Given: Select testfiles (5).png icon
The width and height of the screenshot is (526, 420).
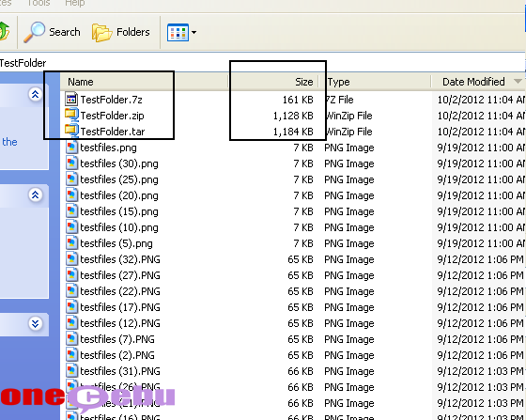Looking at the screenshot, I should tap(71, 243).
